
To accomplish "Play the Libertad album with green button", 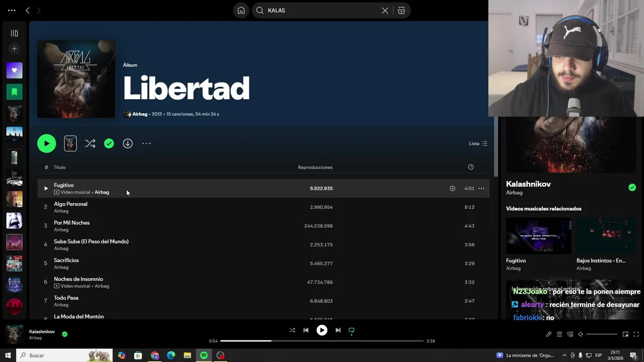I will [46, 143].
